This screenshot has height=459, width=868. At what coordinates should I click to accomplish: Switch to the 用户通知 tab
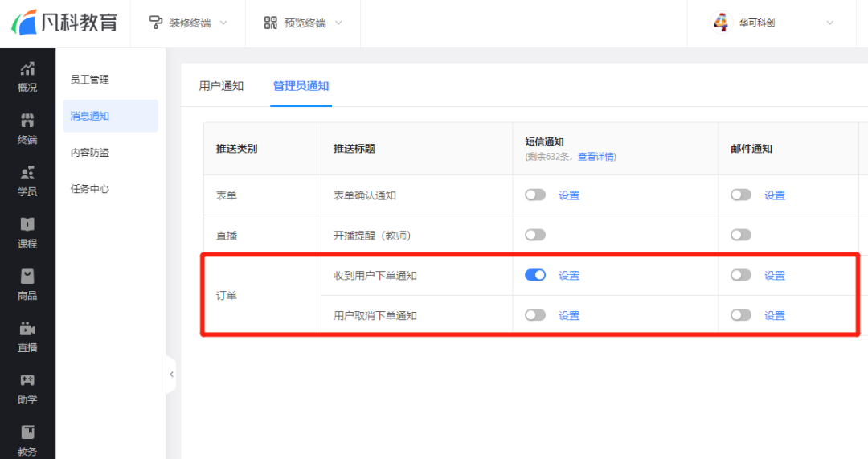coord(222,86)
